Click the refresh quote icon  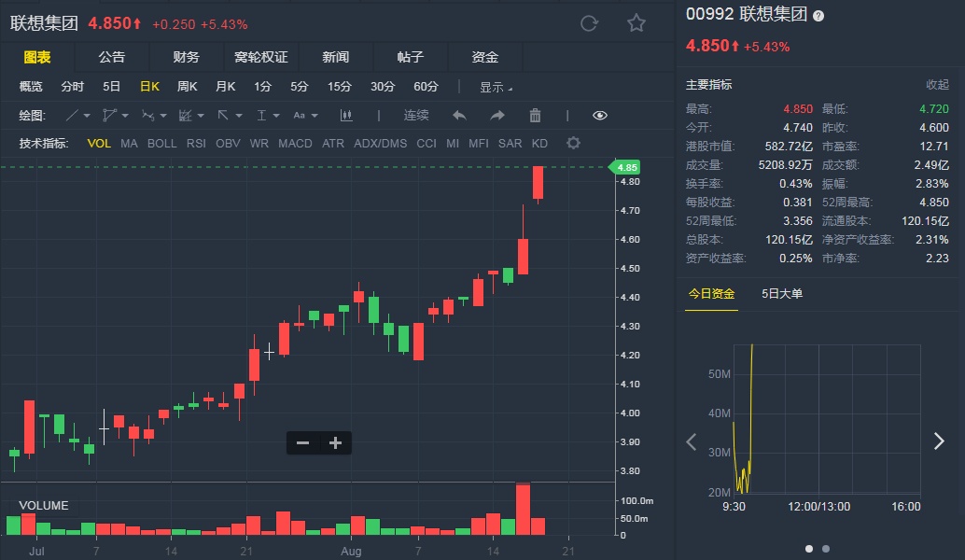pyautogui.click(x=589, y=23)
